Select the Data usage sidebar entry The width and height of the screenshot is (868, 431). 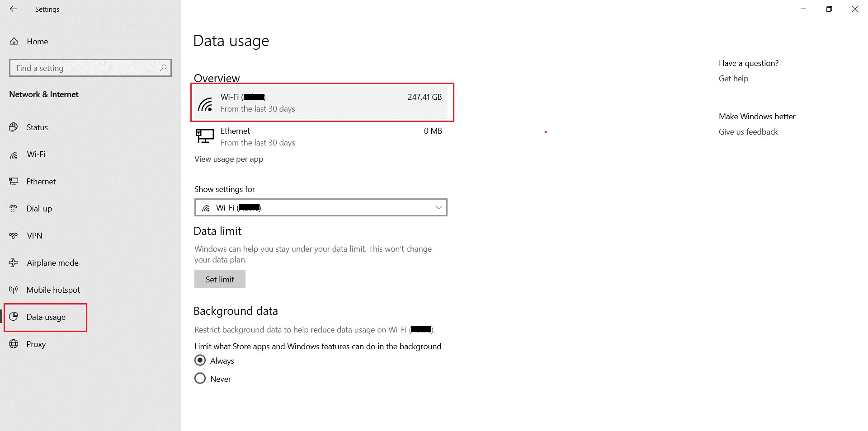[46, 317]
